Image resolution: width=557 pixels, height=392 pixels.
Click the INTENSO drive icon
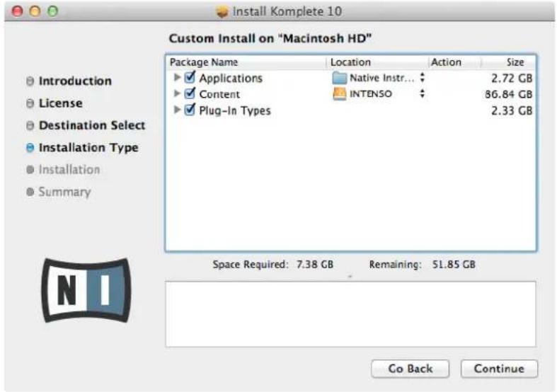click(x=339, y=94)
